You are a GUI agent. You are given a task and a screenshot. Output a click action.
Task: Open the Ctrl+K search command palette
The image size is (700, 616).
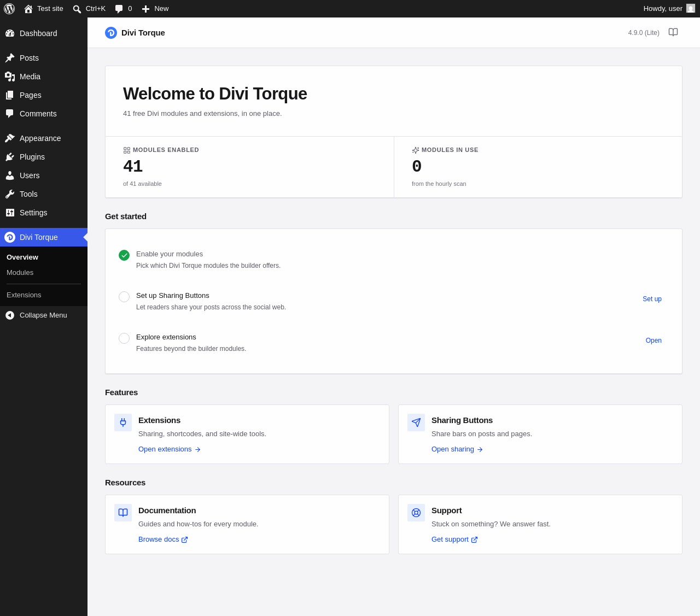pyautogui.click(x=89, y=9)
